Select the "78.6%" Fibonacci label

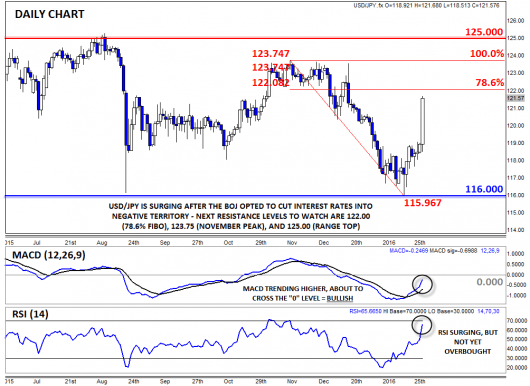(489, 82)
